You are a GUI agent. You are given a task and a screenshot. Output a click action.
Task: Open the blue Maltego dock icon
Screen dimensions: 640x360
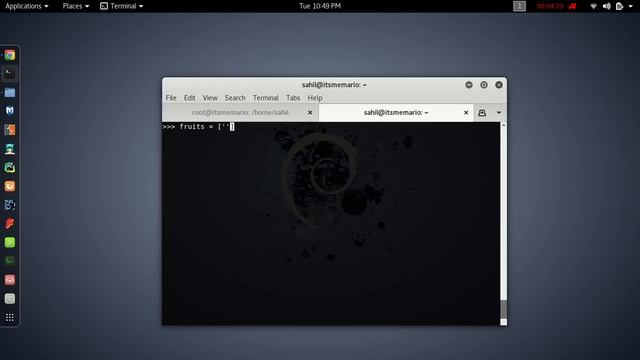click(10, 205)
